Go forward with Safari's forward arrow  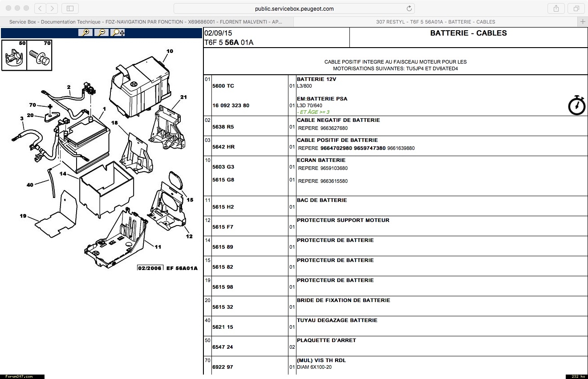pos(52,8)
